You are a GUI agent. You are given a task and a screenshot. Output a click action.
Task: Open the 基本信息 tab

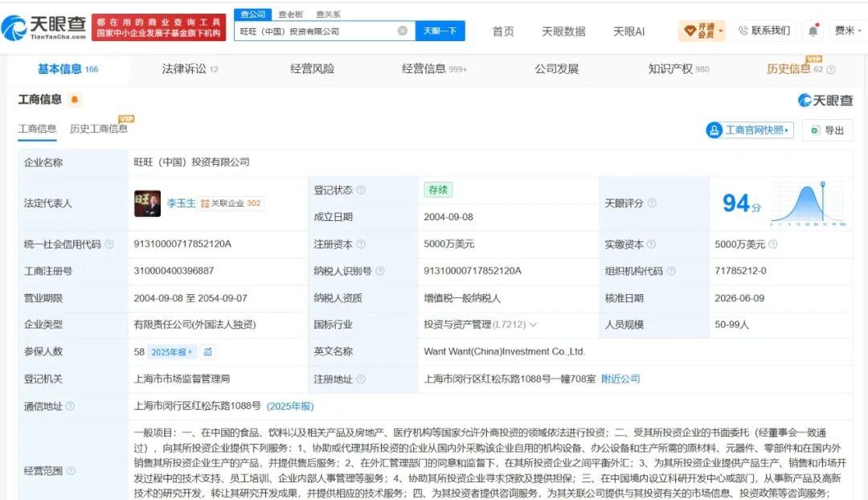(x=68, y=69)
